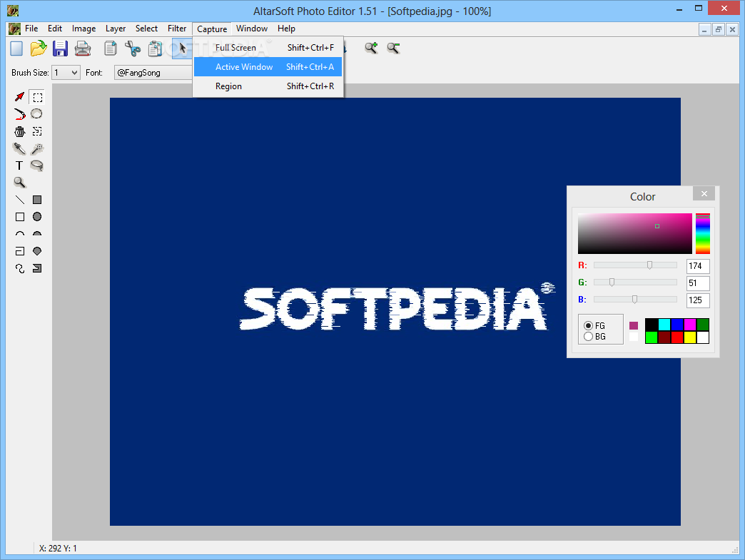
Task: Open the Layer menu
Action: point(116,29)
